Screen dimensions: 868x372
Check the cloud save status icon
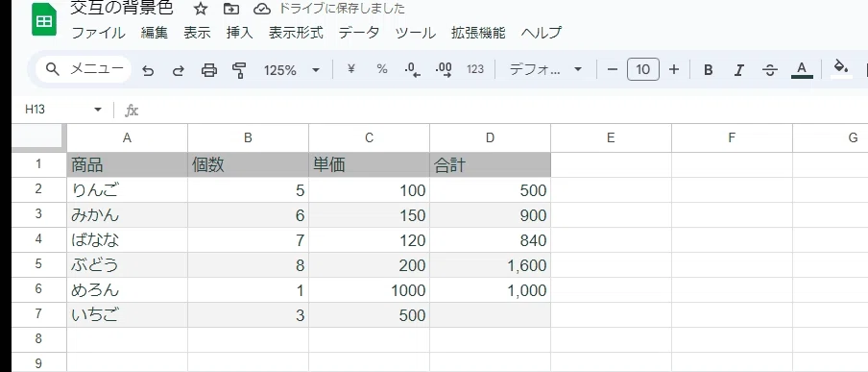click(x=261, y=9)
